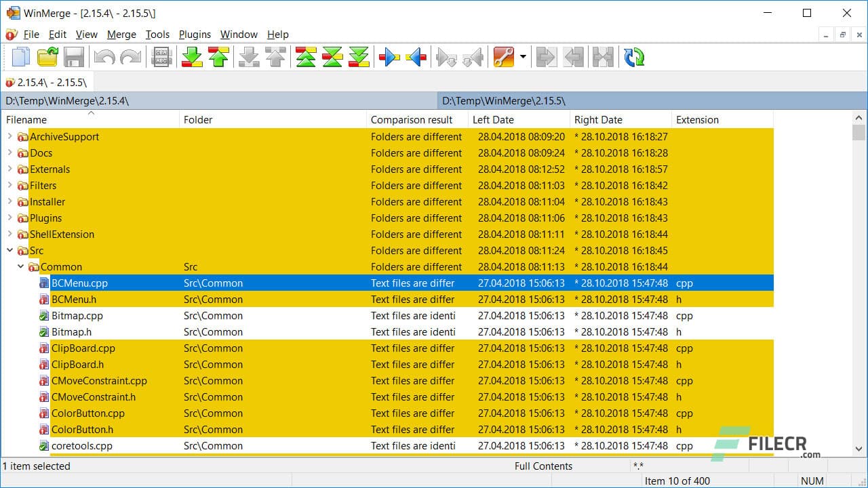
Task: Expand the Filters folder
Action: click(x=10, y=185)
